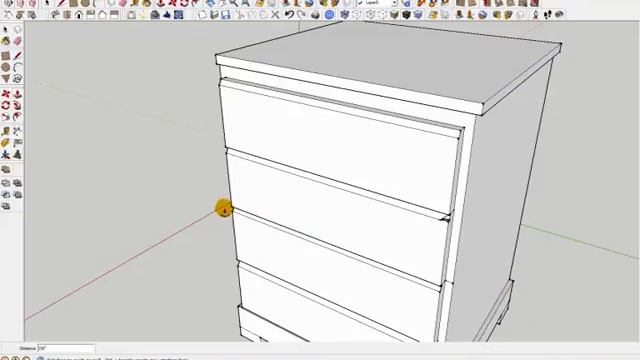The height and width of the screenshot is (360, 640).
Task: Switch to Top view
Action: click(x=67, y=15)
